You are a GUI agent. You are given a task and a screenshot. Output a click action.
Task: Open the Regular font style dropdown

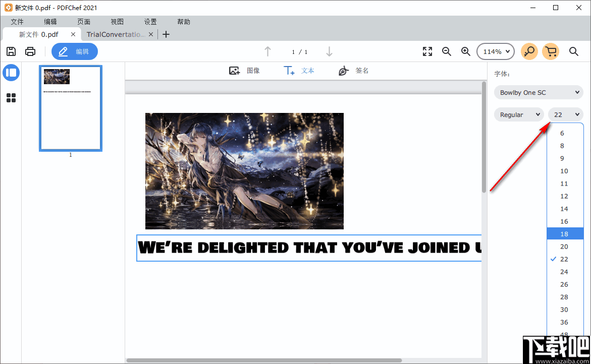519,114
